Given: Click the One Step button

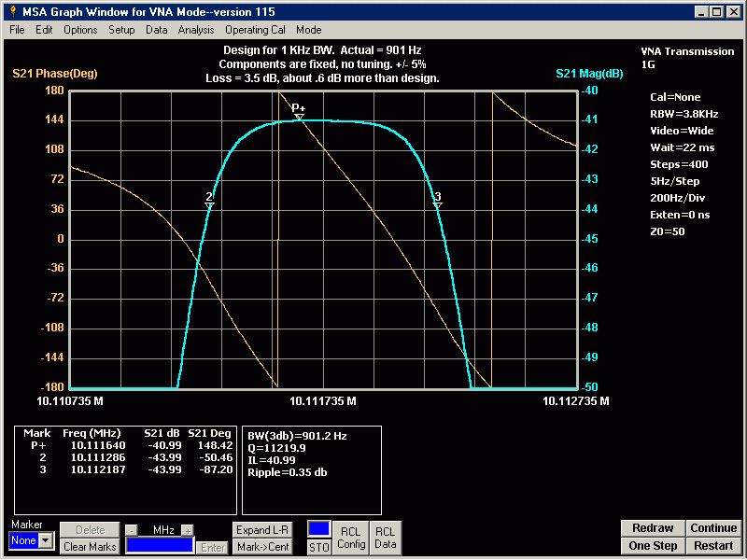Looking at the screenshot, I should tap(653, 546).
